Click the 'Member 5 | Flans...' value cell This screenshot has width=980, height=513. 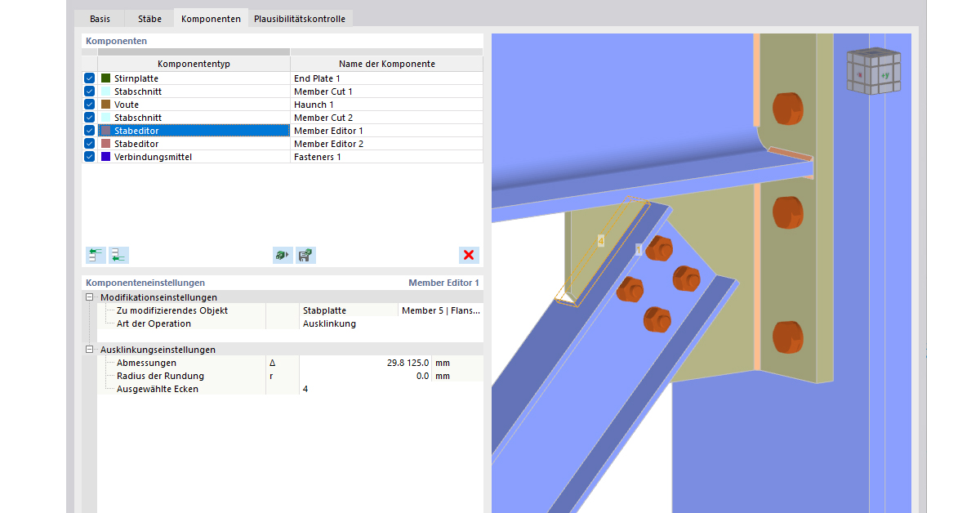click(x=441, y=310)
